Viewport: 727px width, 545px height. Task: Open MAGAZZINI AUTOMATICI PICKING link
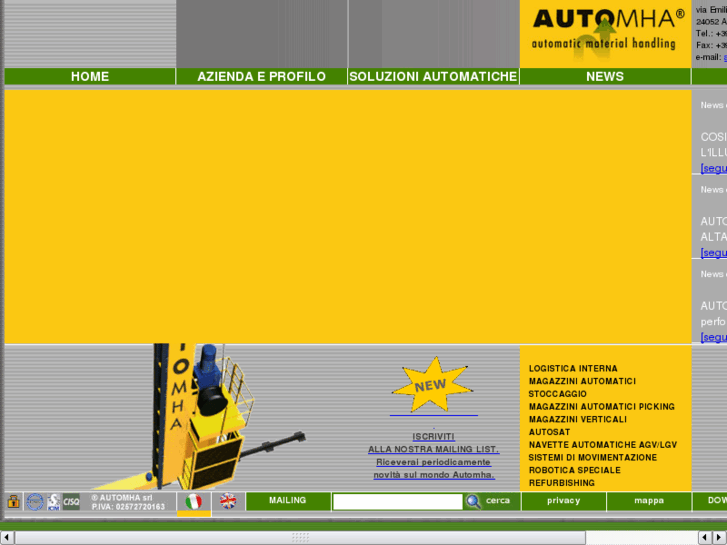tap(602, 407)
